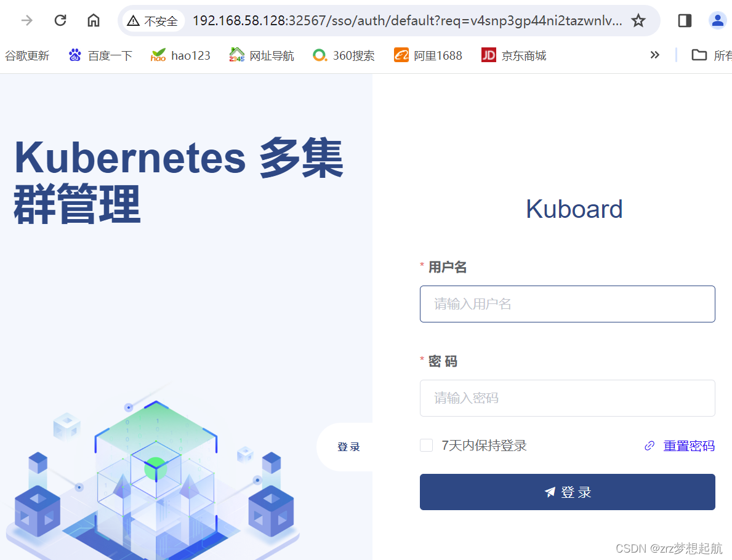This screenshot has width=732, height=560.
Task: Open the 360搜索 bookmark
Action: coord(344,55)
